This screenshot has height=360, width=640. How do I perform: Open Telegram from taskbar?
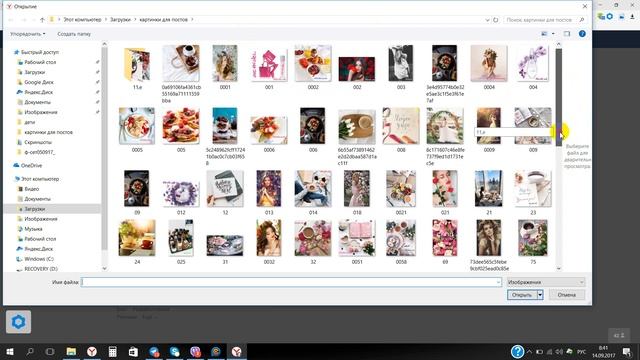154,351
